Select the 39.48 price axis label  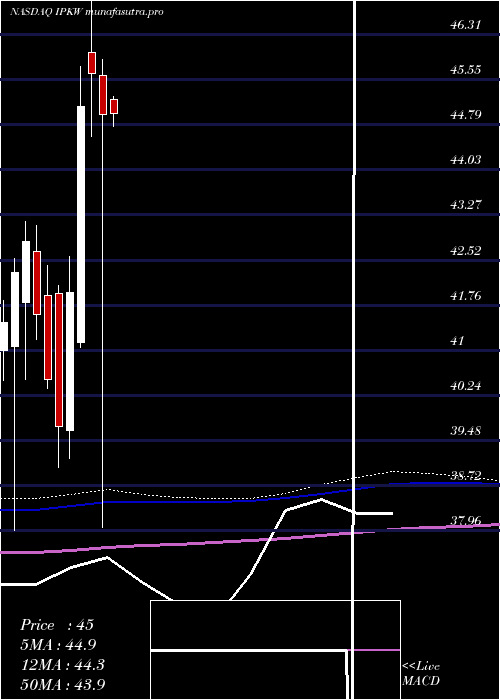click(x=465, y=431)
